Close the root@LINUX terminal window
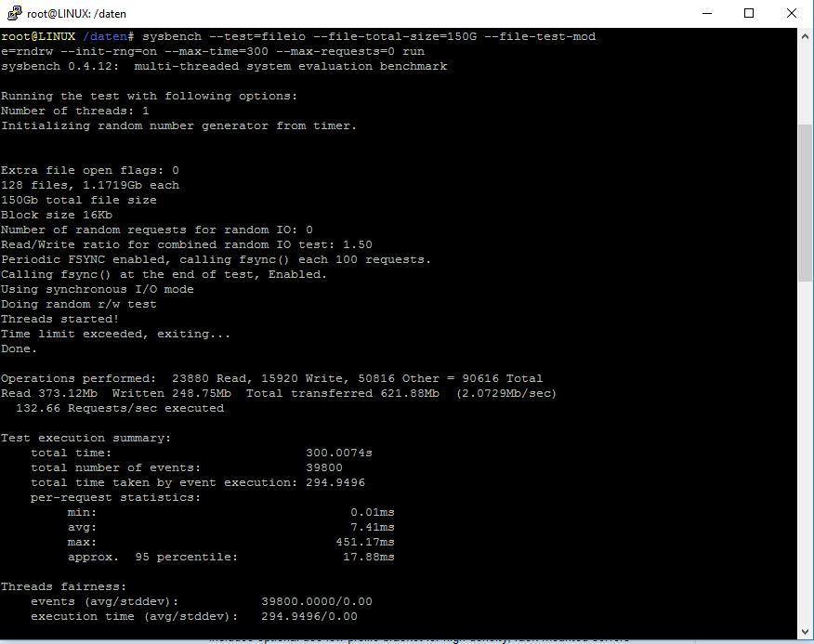Screen dimensions: 814x644 791,13
